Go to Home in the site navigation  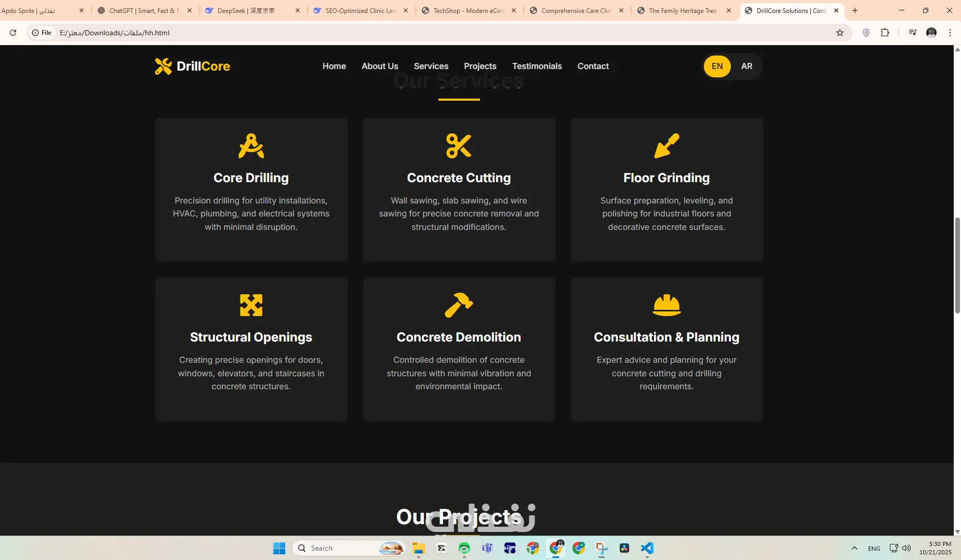pos(334,66)
